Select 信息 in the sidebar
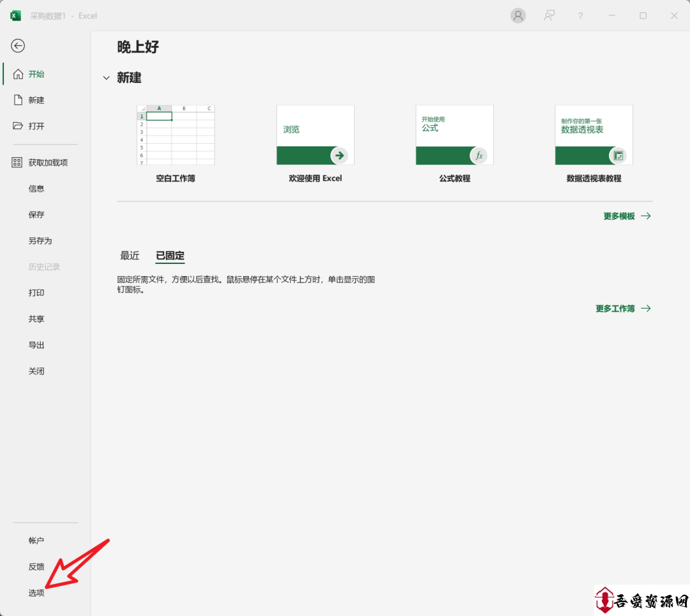This screenshot has width=690, height=616. pos(36,189)
